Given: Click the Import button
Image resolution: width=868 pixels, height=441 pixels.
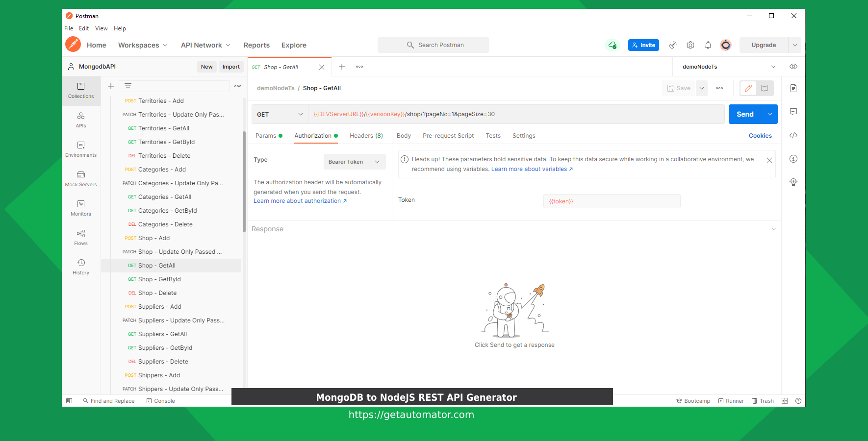Looking at the screenshot, I should click(x=231, y=67).
